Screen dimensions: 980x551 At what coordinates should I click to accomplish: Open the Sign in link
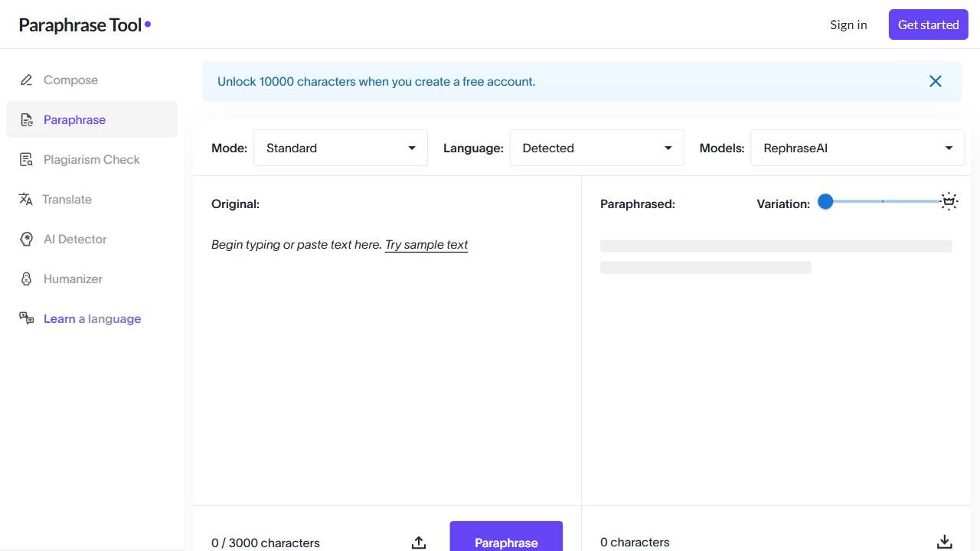click(848, 24)
